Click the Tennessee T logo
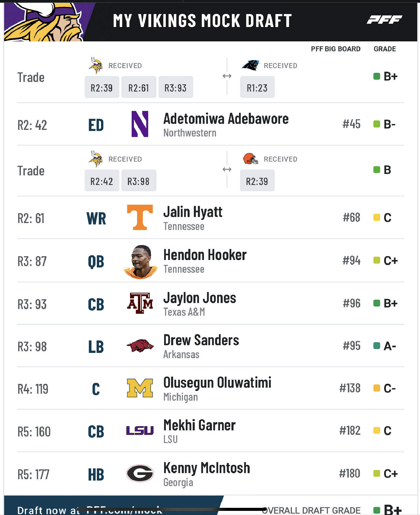The height and width of the screenshot is (515, 420). 140,217
